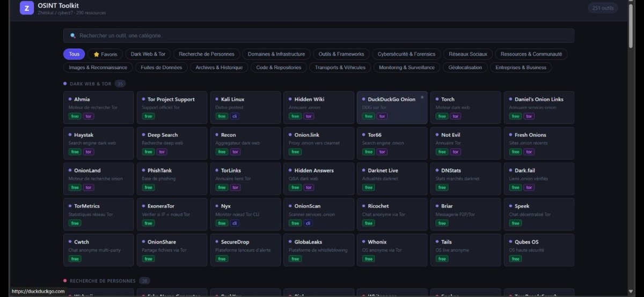This screenshot has width=644, height=297.
Task: Open Daniel's Onion Links card
Action: [x=539, y=107]
